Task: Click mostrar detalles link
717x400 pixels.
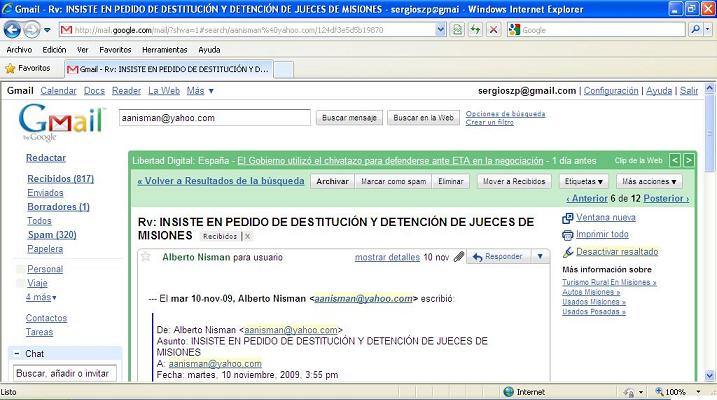Action: click(x=387, y=257)
